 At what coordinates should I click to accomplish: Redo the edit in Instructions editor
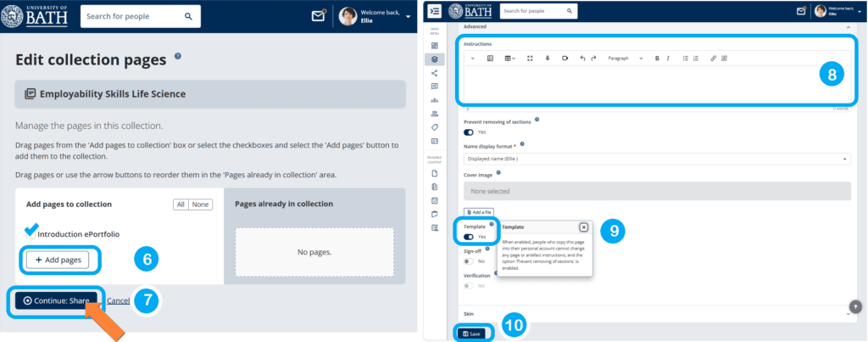coord(593,59)
